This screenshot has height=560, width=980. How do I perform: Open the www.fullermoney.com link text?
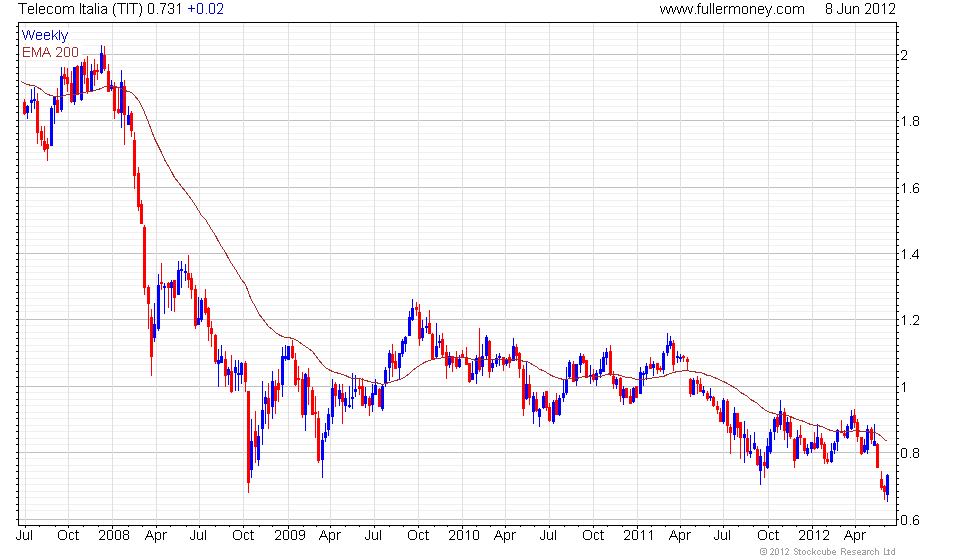tap(732, 9)
